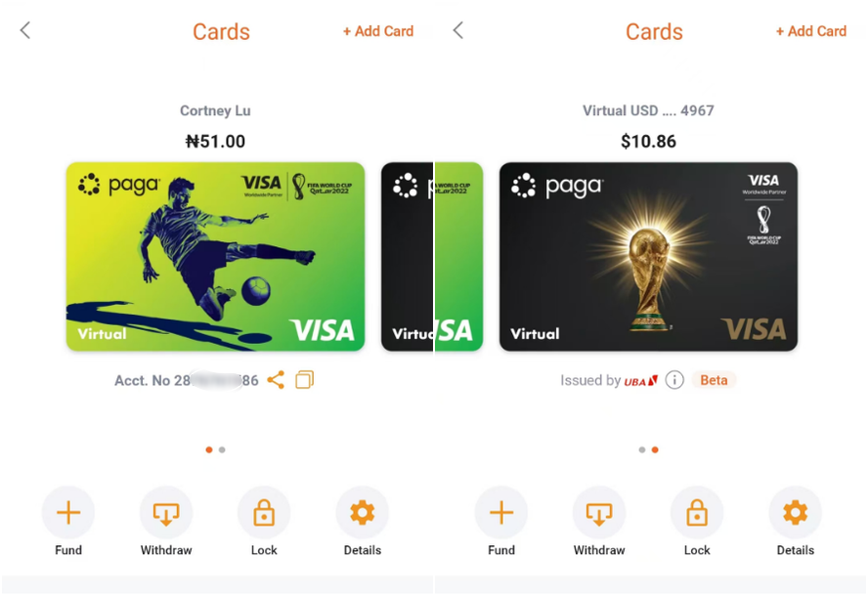Copy the account number with copy icon
The width and height of the screenshot is (868, 596).
pyautogui.click(x=304, y=380)
